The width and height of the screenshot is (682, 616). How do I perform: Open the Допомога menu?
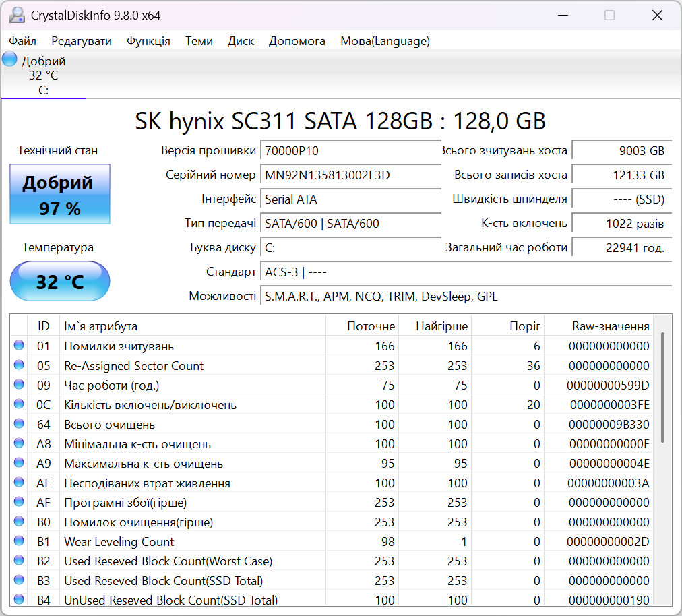pyautogui.click(x=297, y=41)
